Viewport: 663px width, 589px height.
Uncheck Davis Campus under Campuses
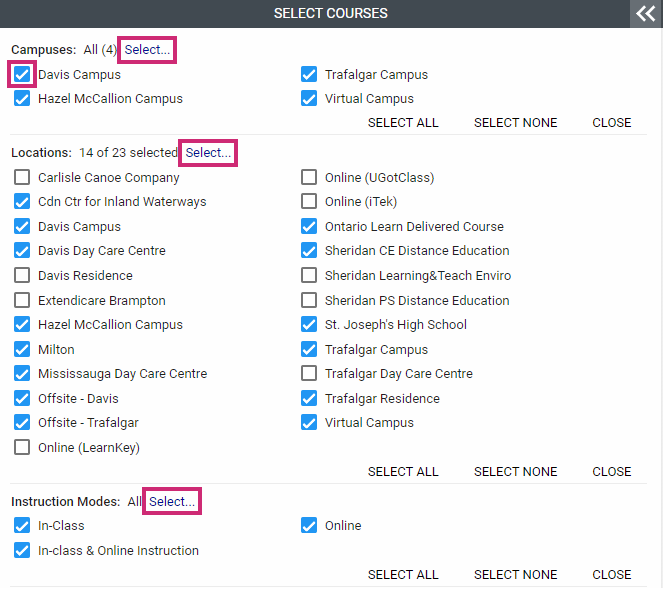[22, 74]
